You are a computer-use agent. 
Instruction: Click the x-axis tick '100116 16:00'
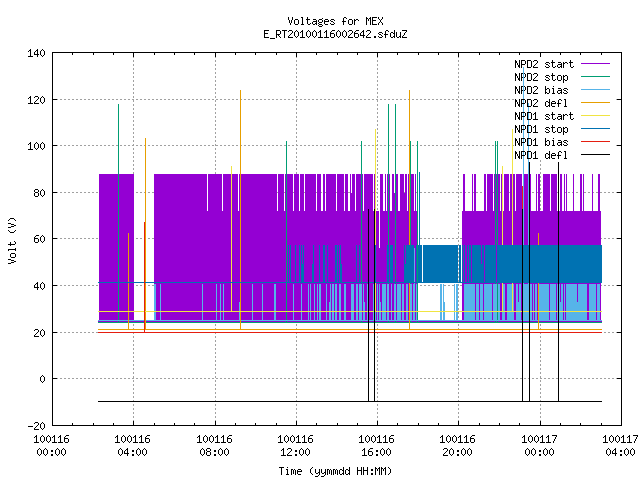pyautogui.click(x=377, y=446)
